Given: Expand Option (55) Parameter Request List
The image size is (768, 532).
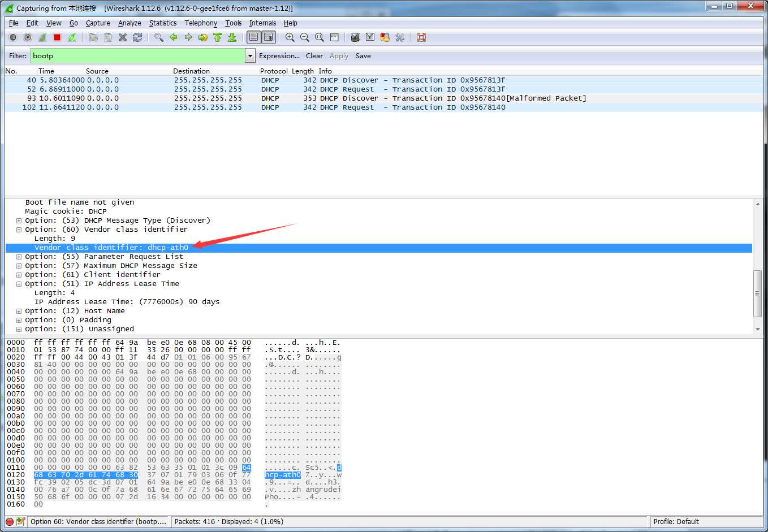Looking at the screenshot, I should point(19,257).
